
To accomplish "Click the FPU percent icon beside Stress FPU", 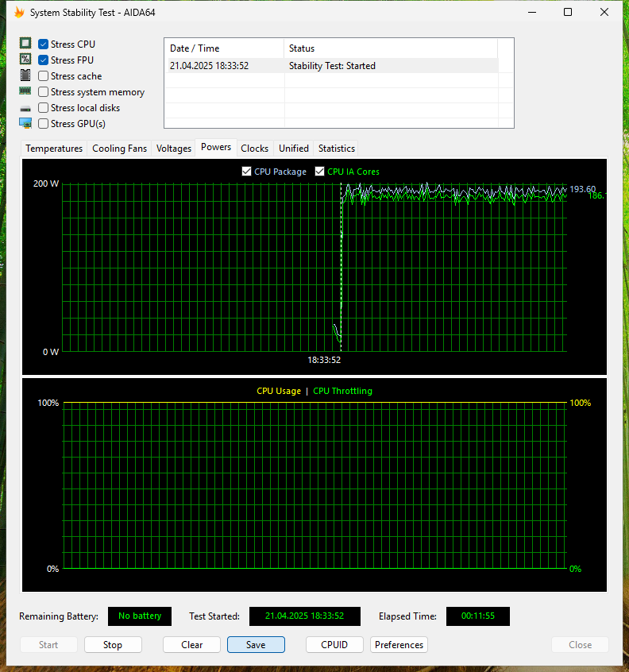I will (x=25, y=59).
